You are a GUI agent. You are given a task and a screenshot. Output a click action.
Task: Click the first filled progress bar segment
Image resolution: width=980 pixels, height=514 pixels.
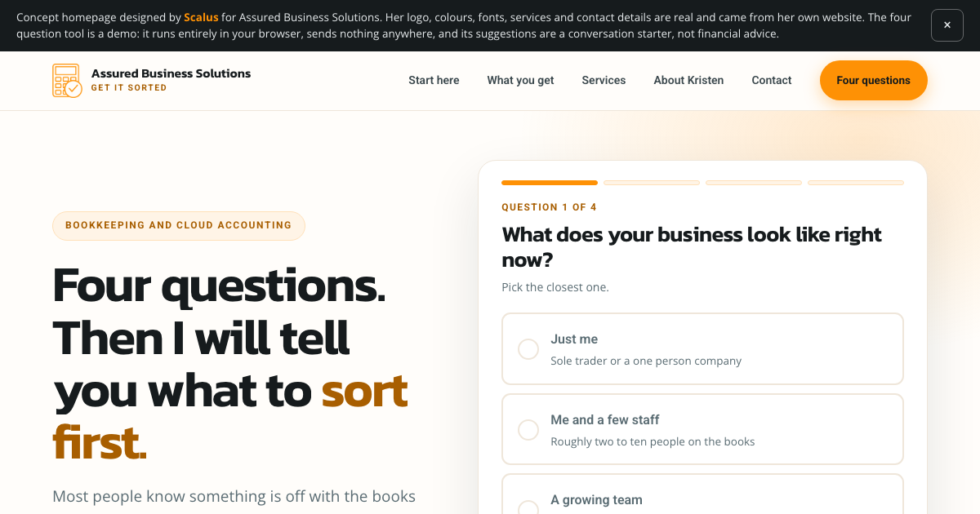[550, 183]
